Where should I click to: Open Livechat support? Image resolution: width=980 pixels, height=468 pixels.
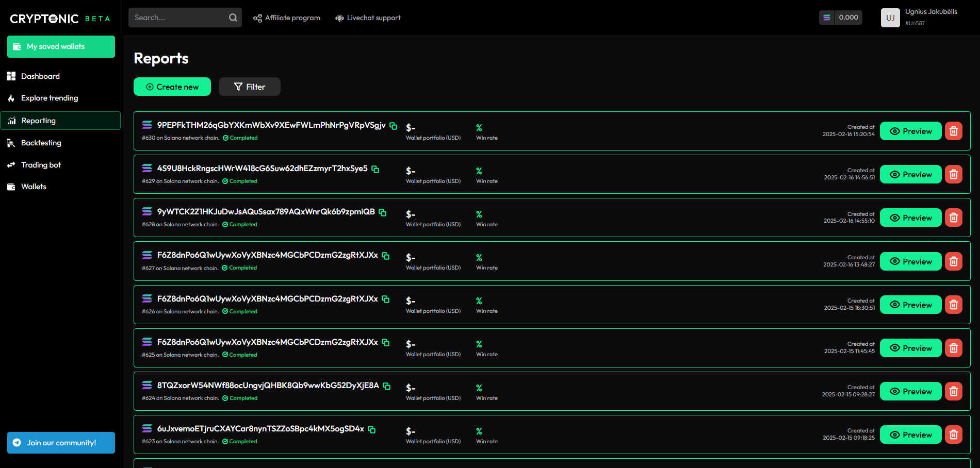click(368, 18)
